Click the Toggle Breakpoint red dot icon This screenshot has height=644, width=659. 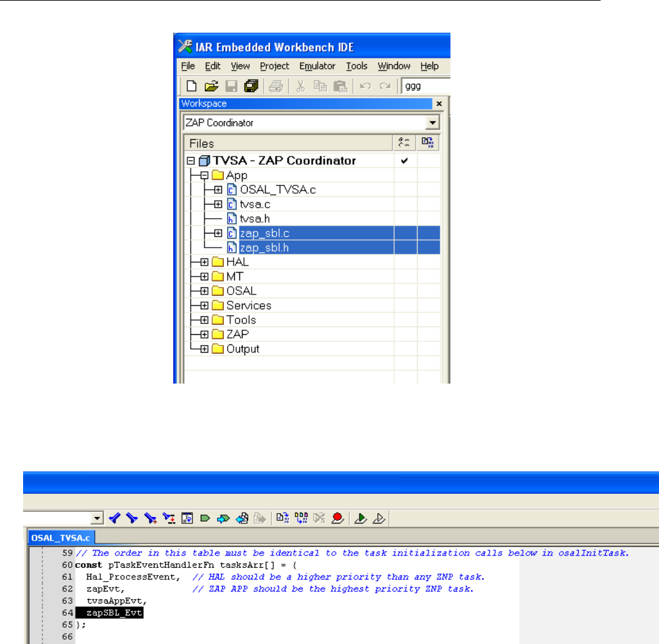338,518
